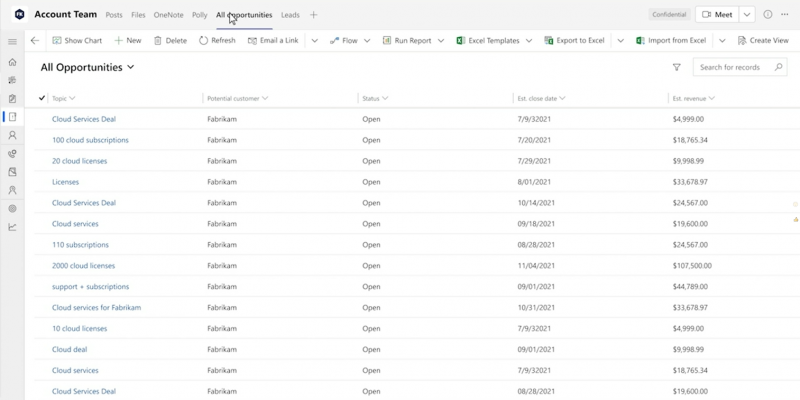800x400 pixels.
Task: Click the Account Team logo
Action: 19,14
